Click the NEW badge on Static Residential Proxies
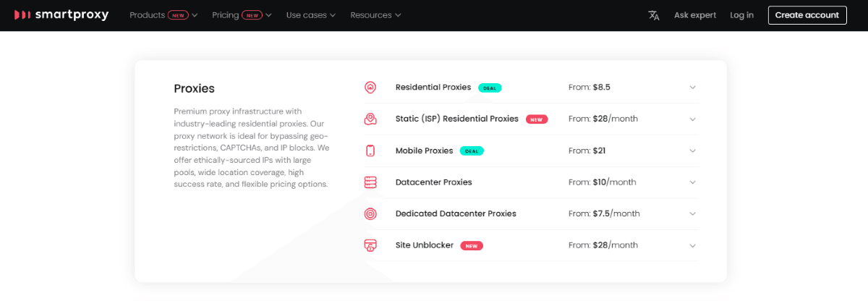This screenshot has height=301, width=868. (536, 119)
